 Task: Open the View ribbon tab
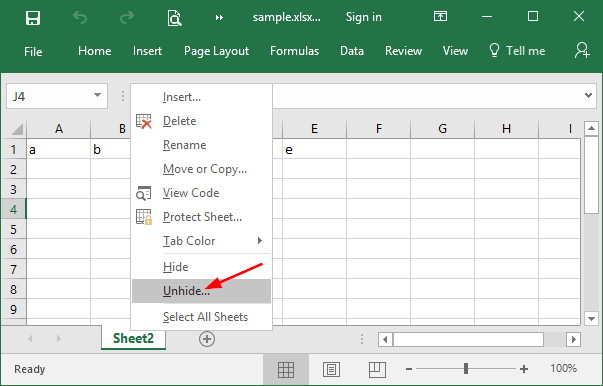click(x=455, y=51)
